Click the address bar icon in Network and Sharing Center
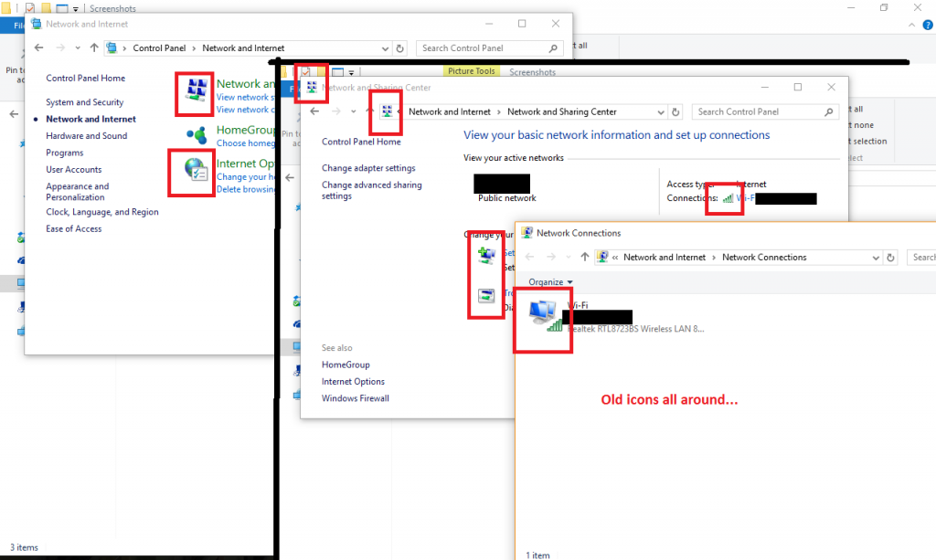The image size is (936, 560). coord(387,111)
